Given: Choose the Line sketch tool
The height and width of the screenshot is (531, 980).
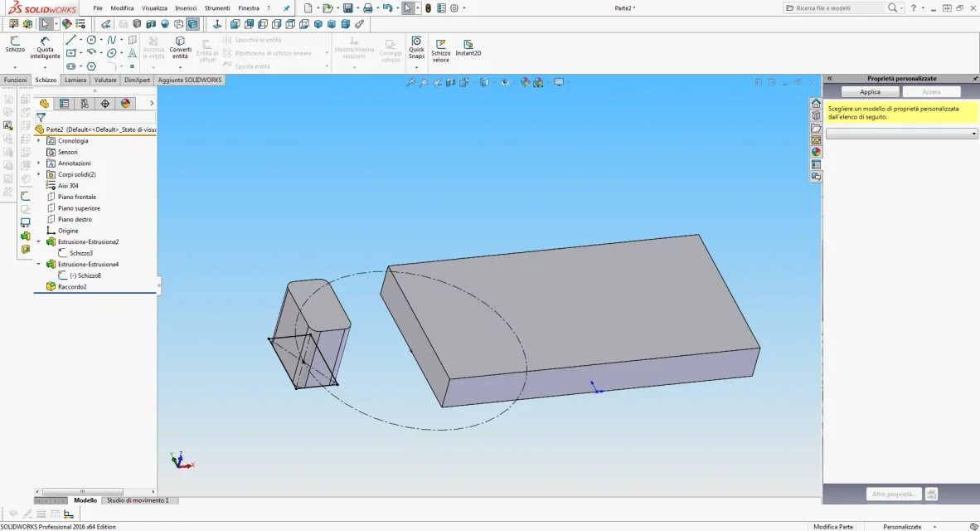Looking at the screenshot, I should [70, 40].
